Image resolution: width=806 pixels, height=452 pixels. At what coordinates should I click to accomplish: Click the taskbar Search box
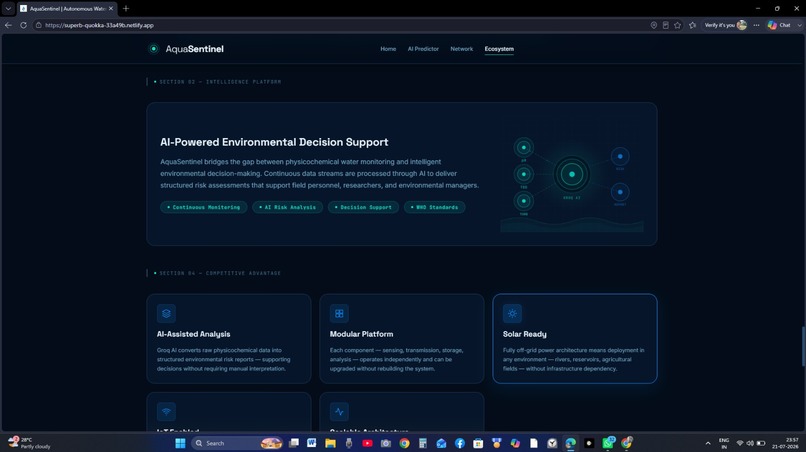click(236, 443)
